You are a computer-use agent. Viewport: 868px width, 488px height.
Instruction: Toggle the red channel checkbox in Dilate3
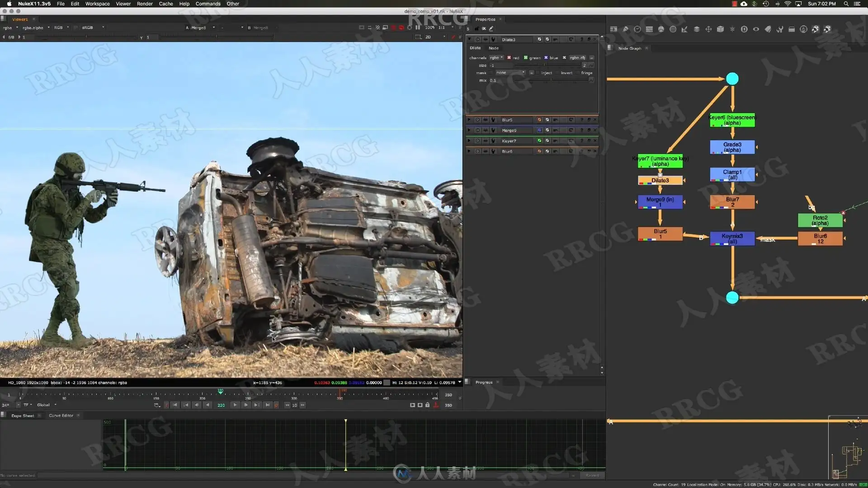[509, 58]
